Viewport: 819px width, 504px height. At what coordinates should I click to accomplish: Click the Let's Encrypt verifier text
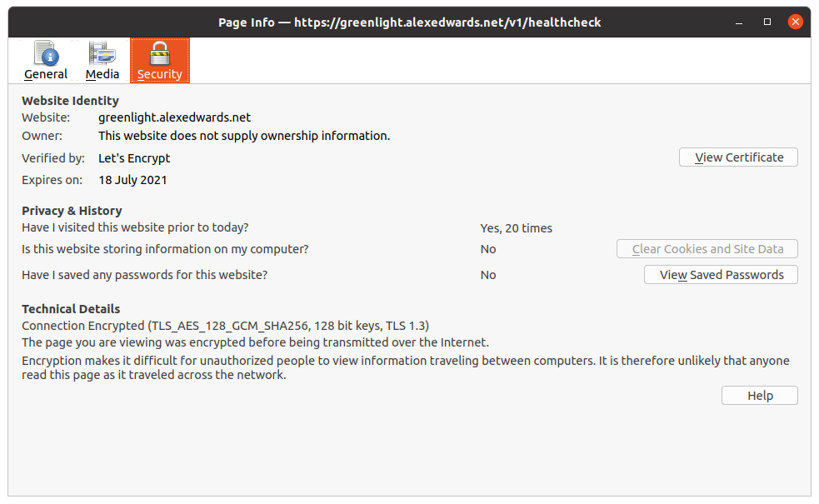134,157
